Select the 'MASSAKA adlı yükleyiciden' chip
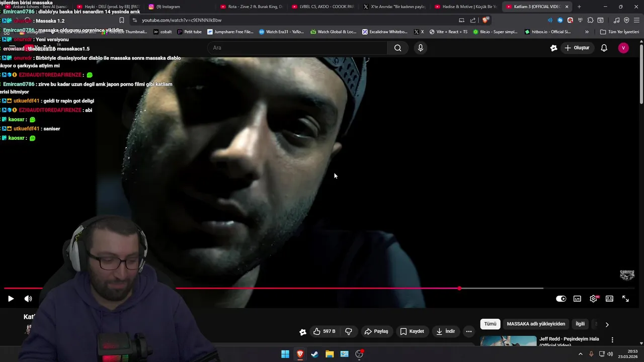 [x=536, y=324]
